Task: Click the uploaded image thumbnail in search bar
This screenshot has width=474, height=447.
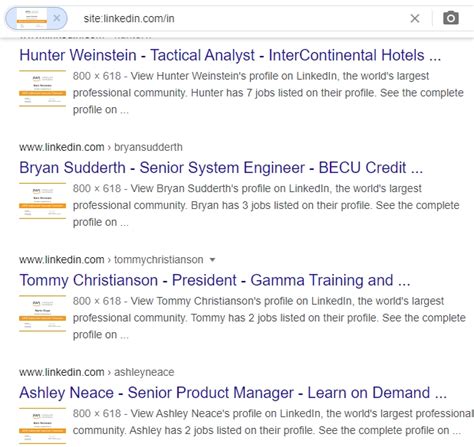Action: click(x=32, y=18)
